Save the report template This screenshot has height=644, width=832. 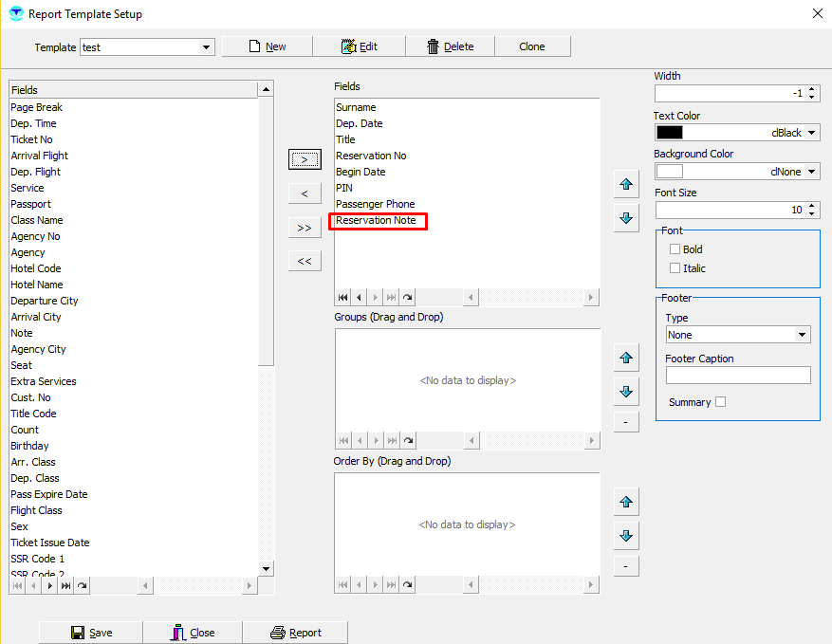coord(91,633)
